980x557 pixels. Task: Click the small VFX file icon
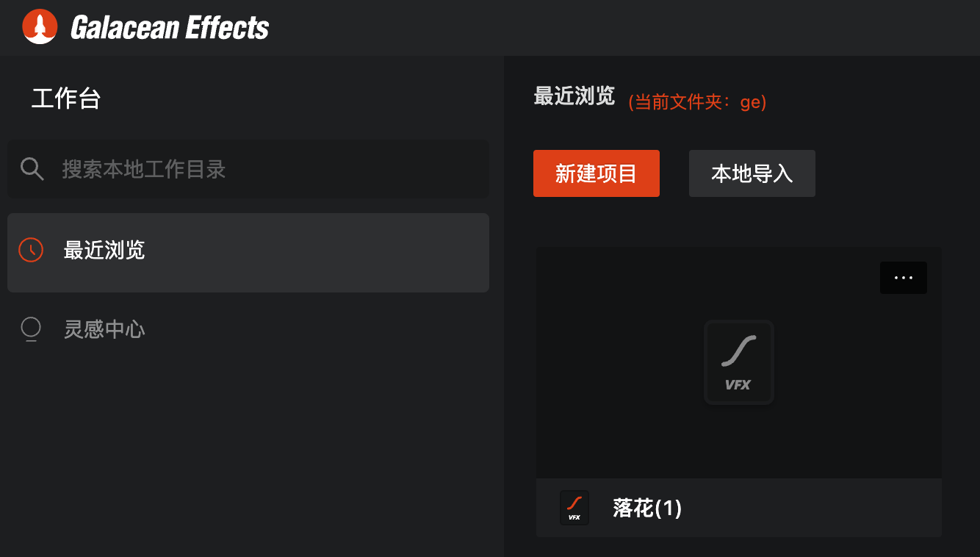[574, 508]
